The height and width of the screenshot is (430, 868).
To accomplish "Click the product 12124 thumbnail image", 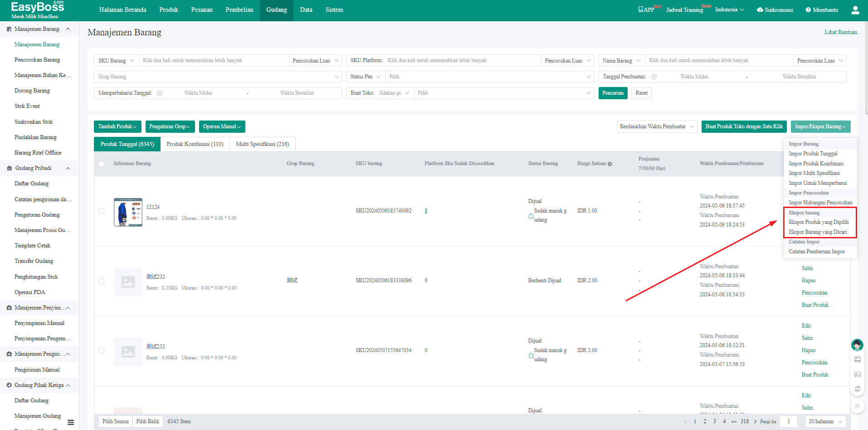I will (128, 212).
